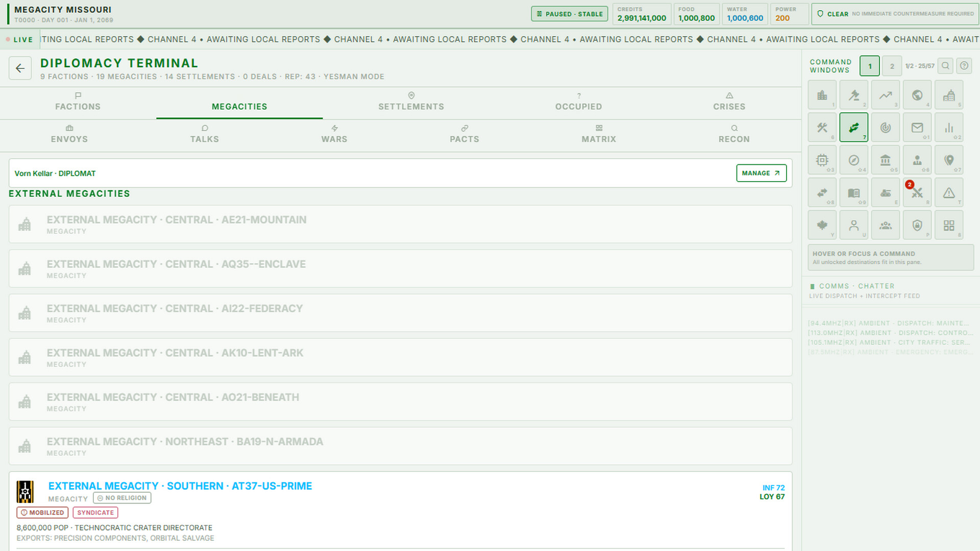Open command windows help

coord(964,66)
